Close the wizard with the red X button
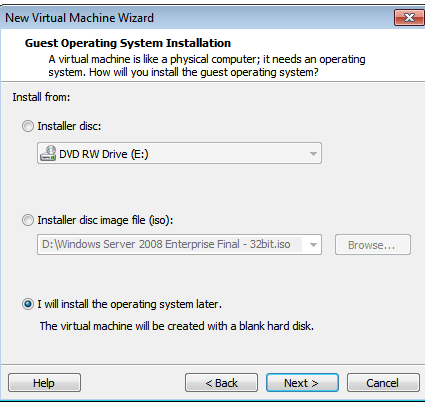Screen dimensions: 425x402 409,17
